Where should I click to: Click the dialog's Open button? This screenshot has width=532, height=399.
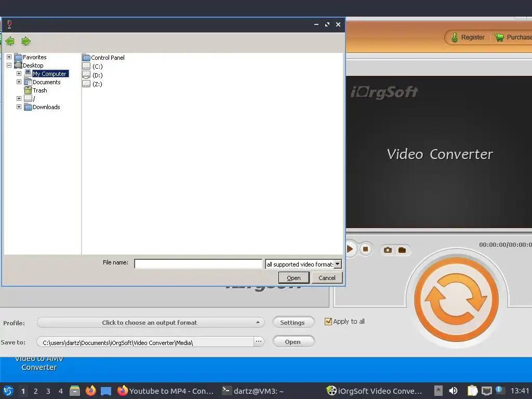(x=294, y=278)
